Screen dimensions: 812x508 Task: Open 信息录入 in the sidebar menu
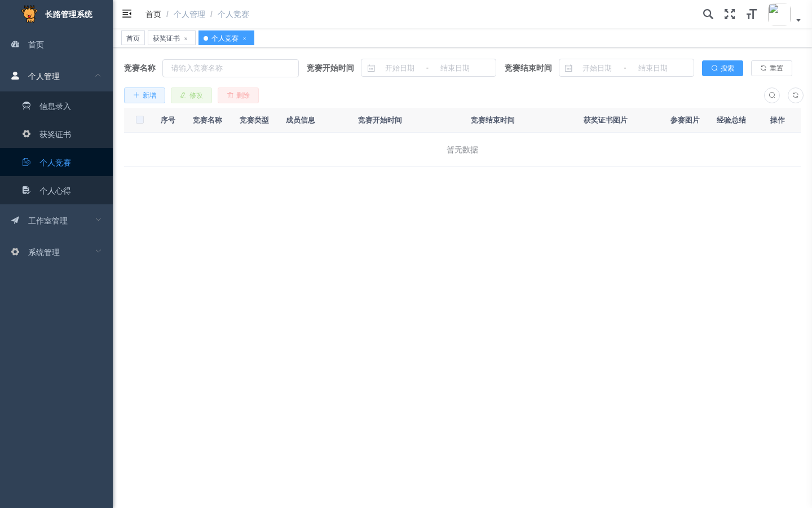click(56, 106)
